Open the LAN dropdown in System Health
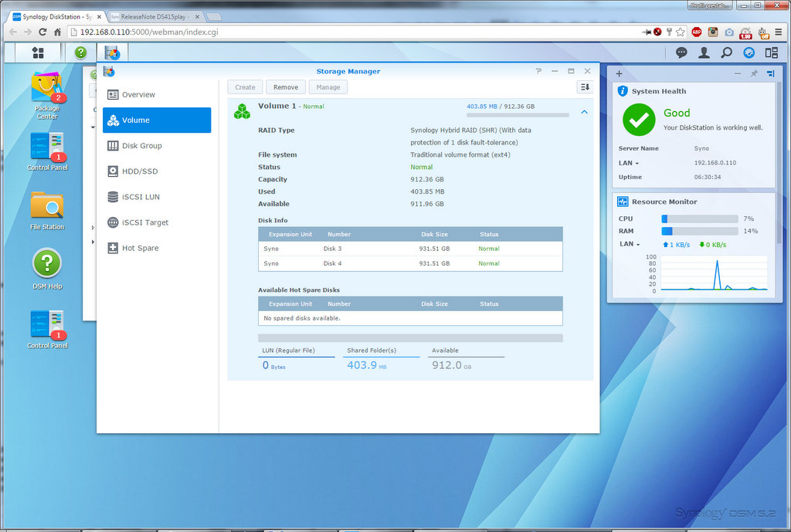 tap(629, 163)
